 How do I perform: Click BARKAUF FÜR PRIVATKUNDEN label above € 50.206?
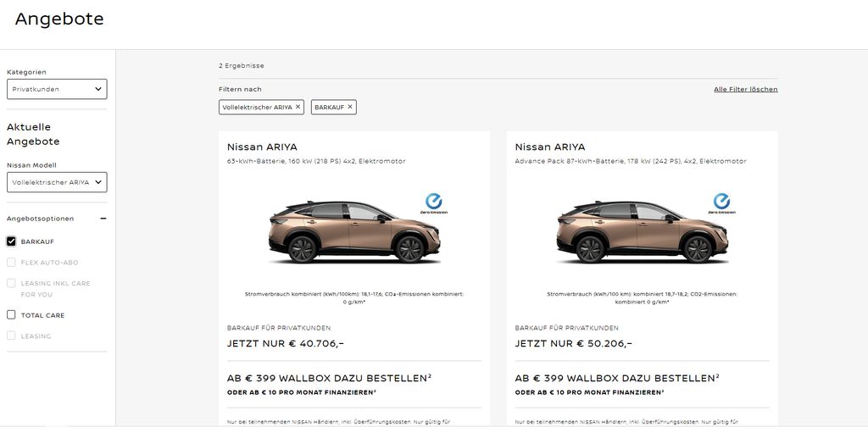567,328
